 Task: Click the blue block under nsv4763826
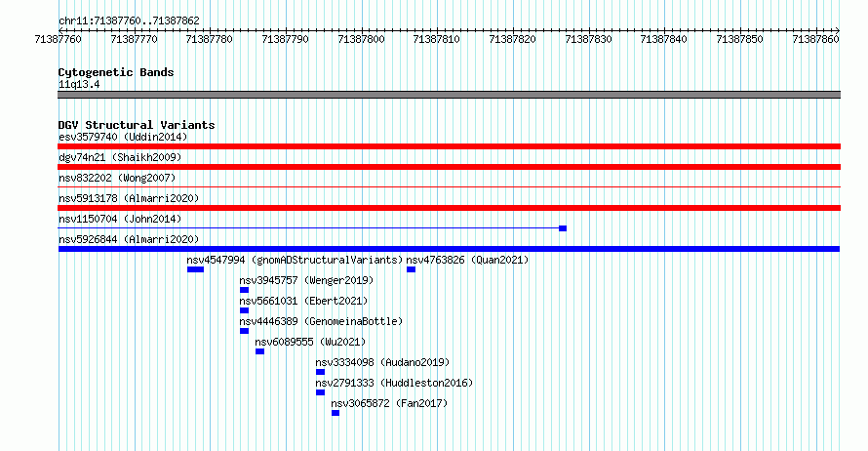(x=411, y=269)
